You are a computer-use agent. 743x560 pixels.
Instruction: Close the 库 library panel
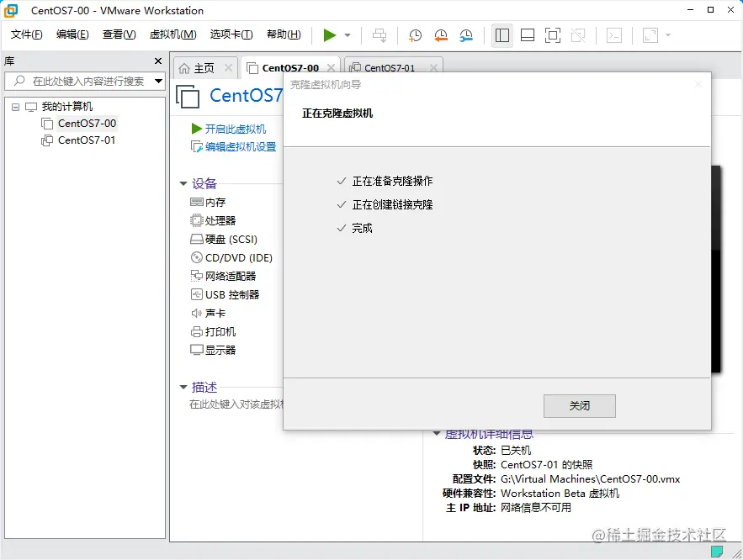158,61
